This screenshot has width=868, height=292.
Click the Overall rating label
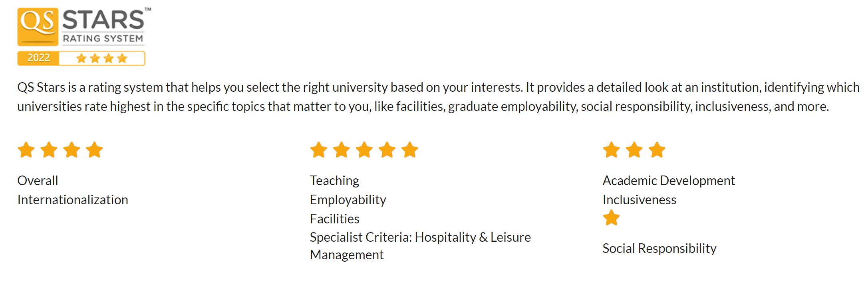click(38, 181)
